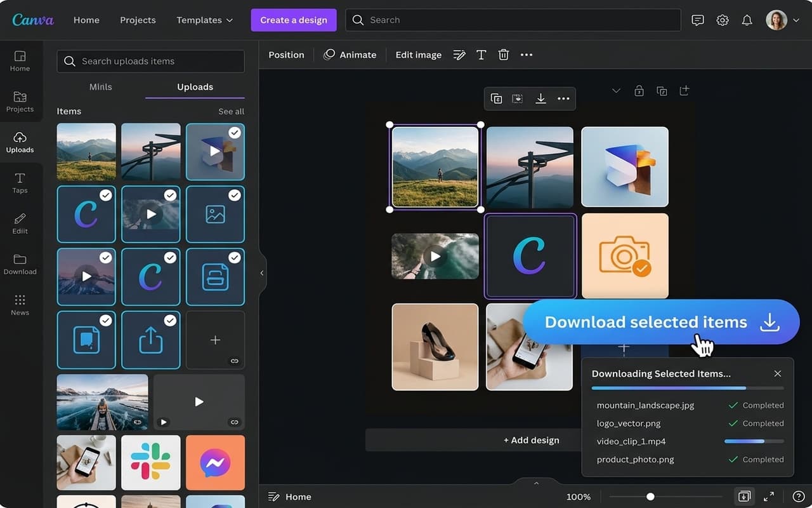This screenshot has height=508, width=812.
Task: Expand page chevron above canvas
Action: (616, 91)
